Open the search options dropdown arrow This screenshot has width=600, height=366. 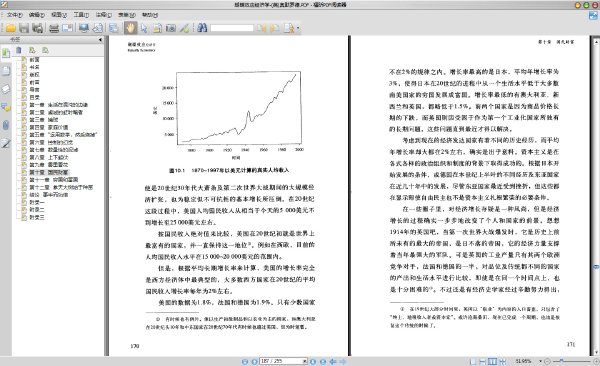(x=298, y=28)
